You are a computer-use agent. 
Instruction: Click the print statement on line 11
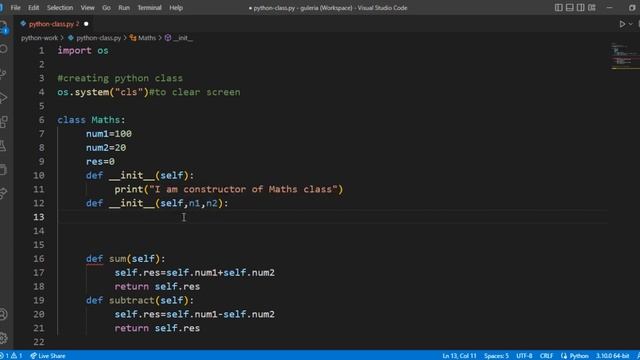[x=229, y=189]
